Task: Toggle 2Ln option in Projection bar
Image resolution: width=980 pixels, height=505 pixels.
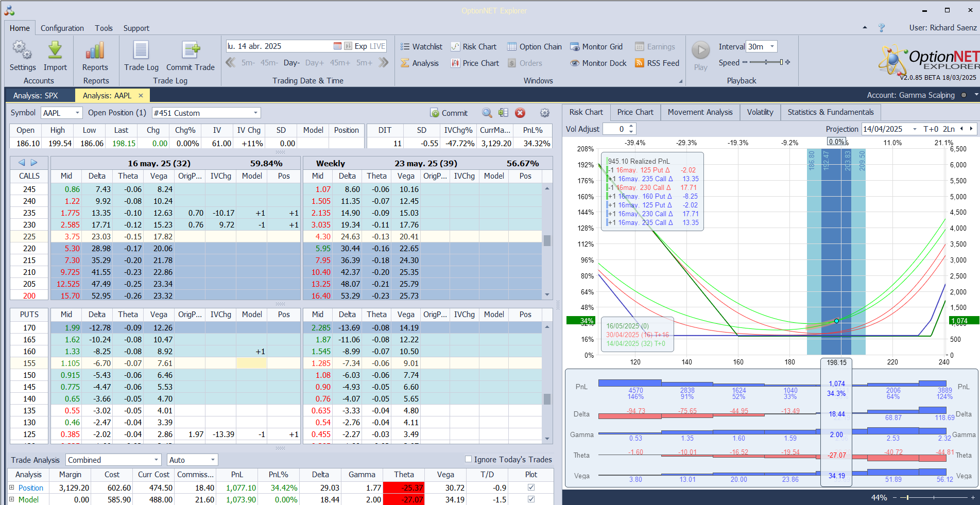Action: [949, 129]
